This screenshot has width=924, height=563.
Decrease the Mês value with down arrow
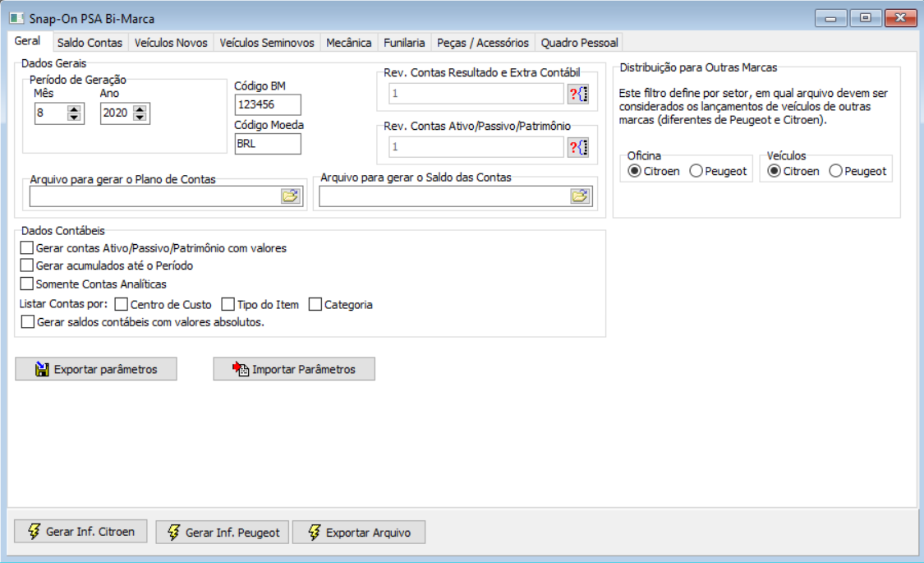coord(74,118)
